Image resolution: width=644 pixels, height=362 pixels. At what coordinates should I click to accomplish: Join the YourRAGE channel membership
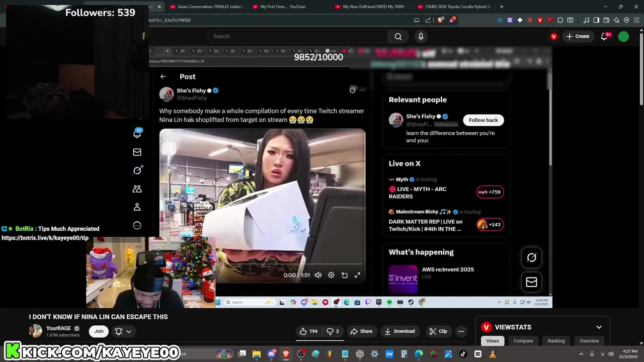[99, 331]
